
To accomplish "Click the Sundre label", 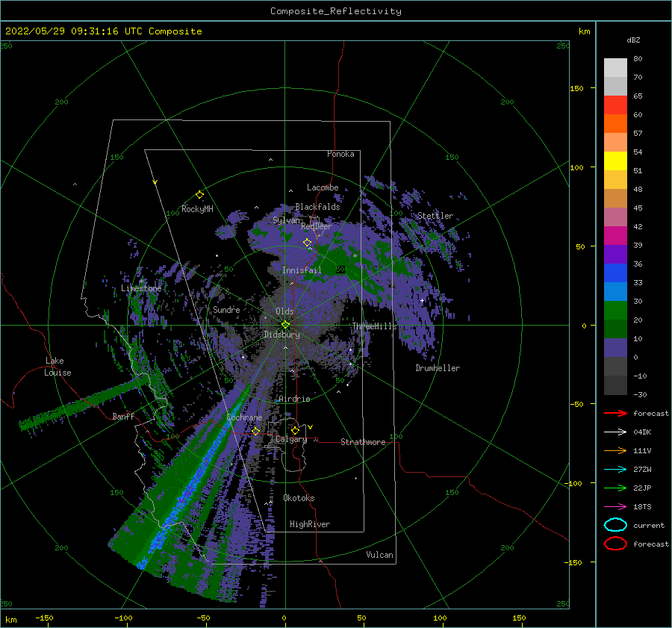I will [x=226, y=309].
